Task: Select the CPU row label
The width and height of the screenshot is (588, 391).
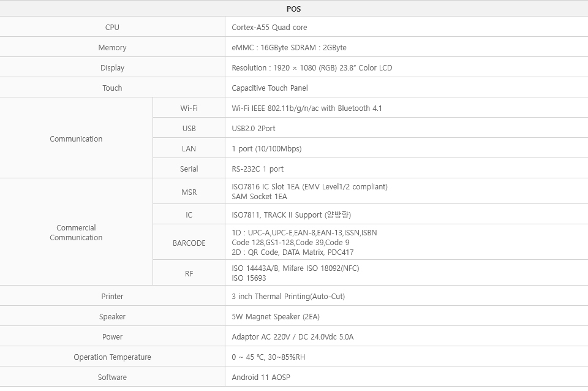Action: click(x=112, y=28)
